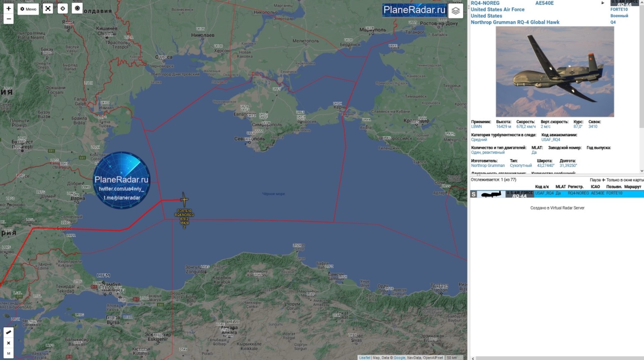This screenshot has height=360, width=644.
Task: Click the 678,2 км/ч speed value
Action: [x=526, y=126]
